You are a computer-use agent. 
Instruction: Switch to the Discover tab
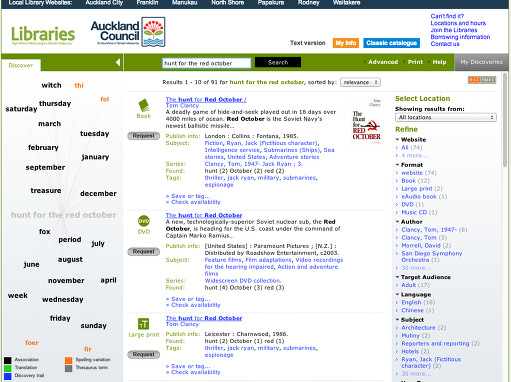tap(21, 65)
